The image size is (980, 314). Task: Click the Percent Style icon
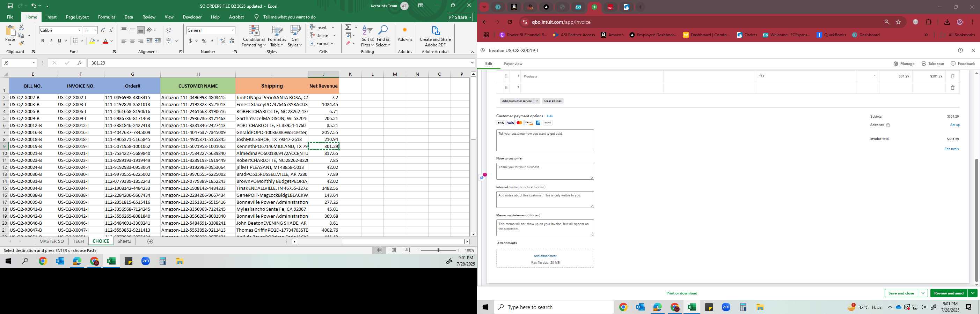(204, 41)
